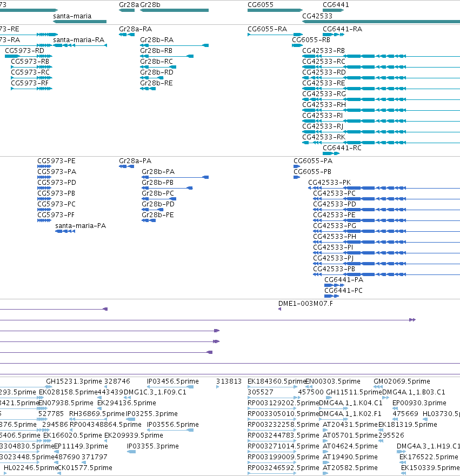460x476 pixels.
Task: Select DMG1C.3_1.F09.C1 feature
Action: pos(127,397)
